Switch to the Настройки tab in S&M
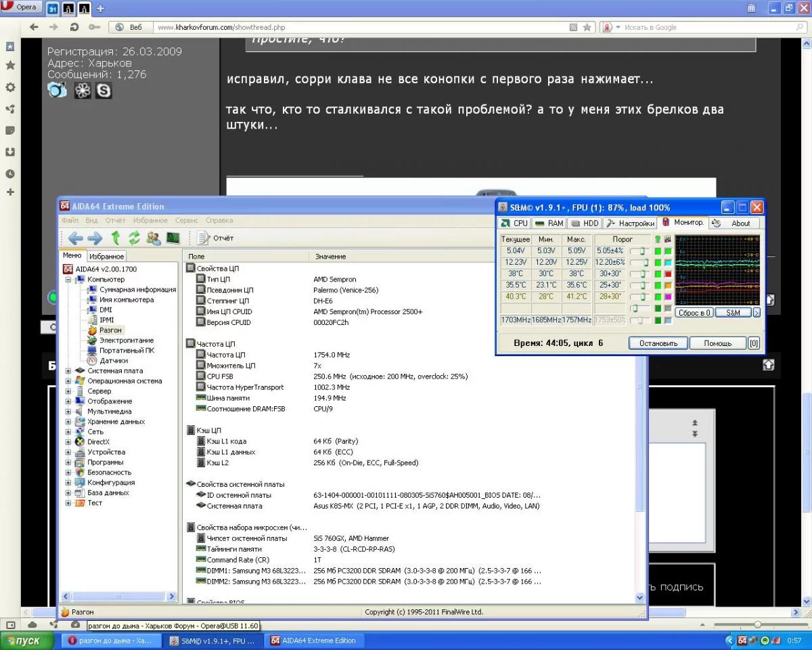The height and width of the screenshot is (650, 812). [629, 223]
